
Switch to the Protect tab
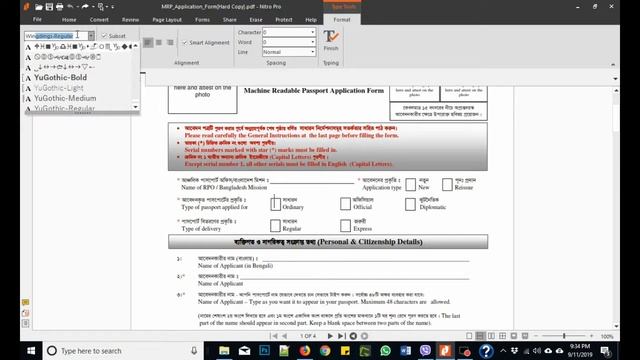(x=284, y=20)
